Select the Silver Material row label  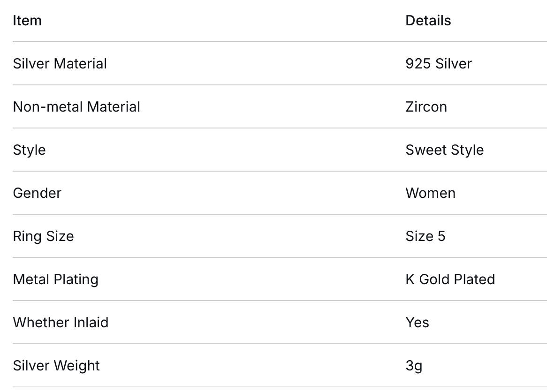click(x=60, y=64)
